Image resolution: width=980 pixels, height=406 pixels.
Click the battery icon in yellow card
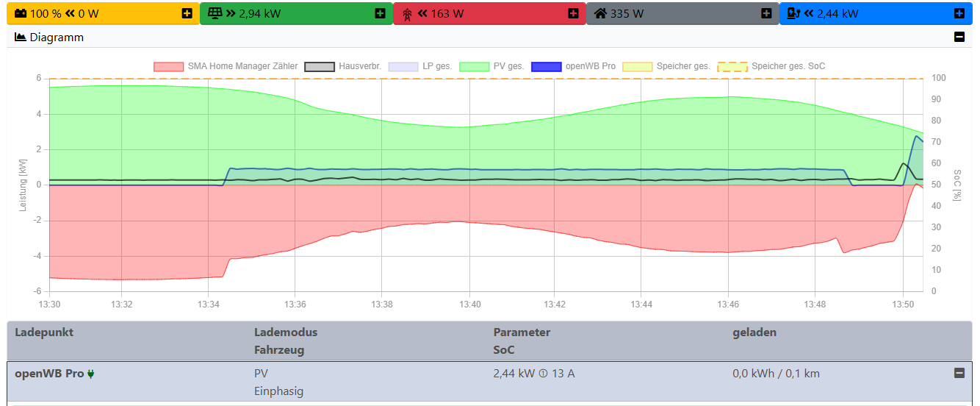click(21, 13)
